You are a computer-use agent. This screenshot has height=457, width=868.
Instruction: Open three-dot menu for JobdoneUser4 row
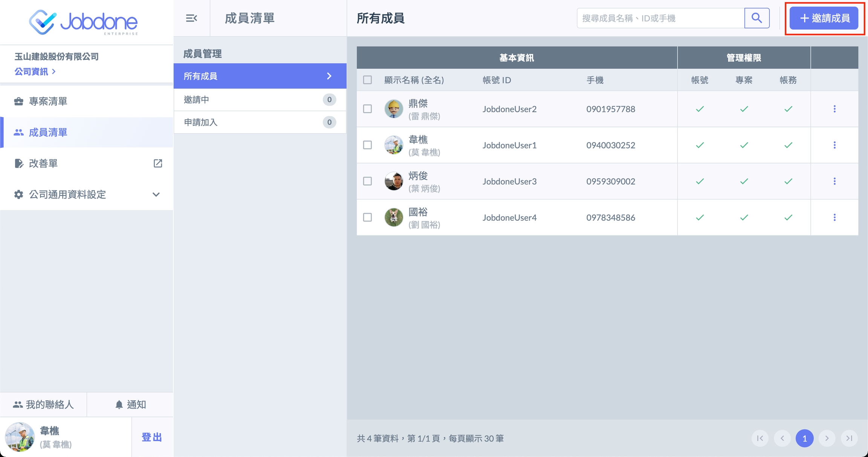[834, 218]
